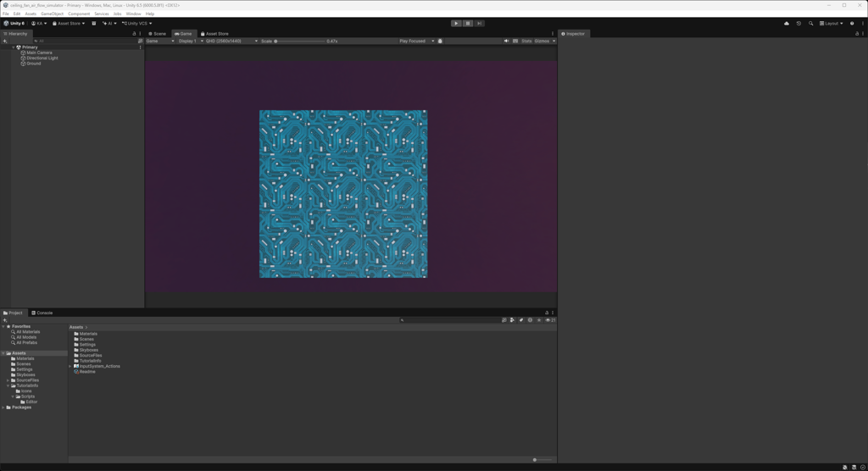Adjust the Project icon size slider
The image size is (868, 471).
(x=542, y=460)
